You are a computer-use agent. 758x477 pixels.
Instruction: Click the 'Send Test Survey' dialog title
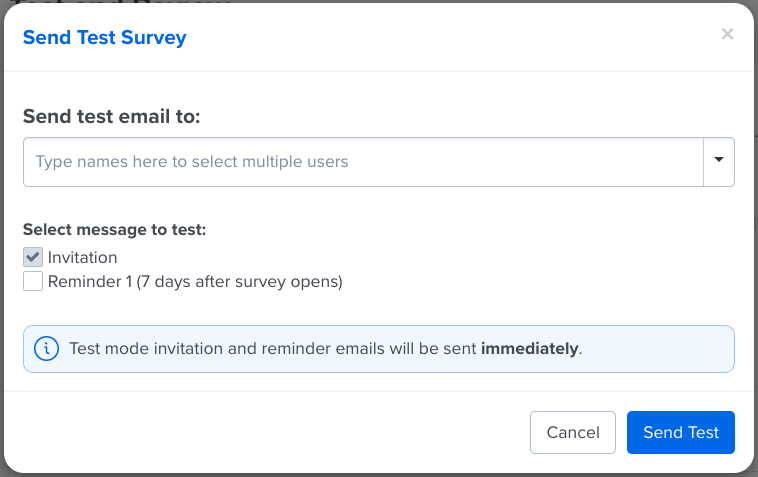pyautogui.click(x=104, y=38)
